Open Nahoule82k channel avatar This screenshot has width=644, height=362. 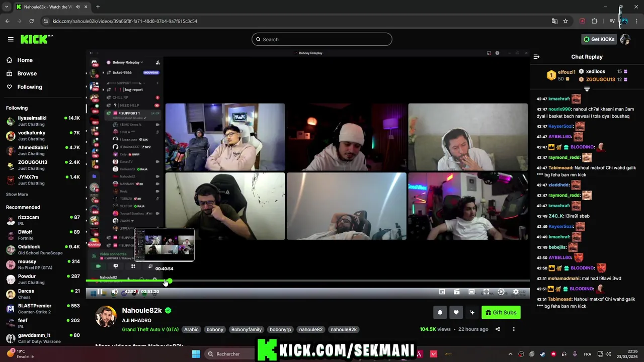[106, 316]
